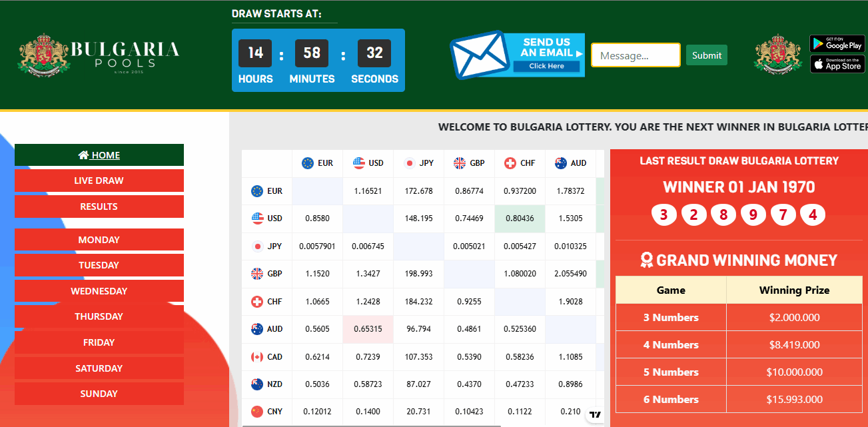Click the Winning Prize column header
868x427 pixels.
pos(795,290)
